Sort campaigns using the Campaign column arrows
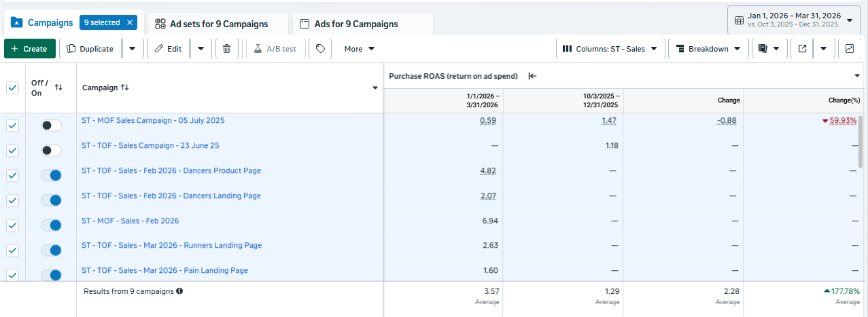This screenshot has height=317, width=868. (124, 88)
